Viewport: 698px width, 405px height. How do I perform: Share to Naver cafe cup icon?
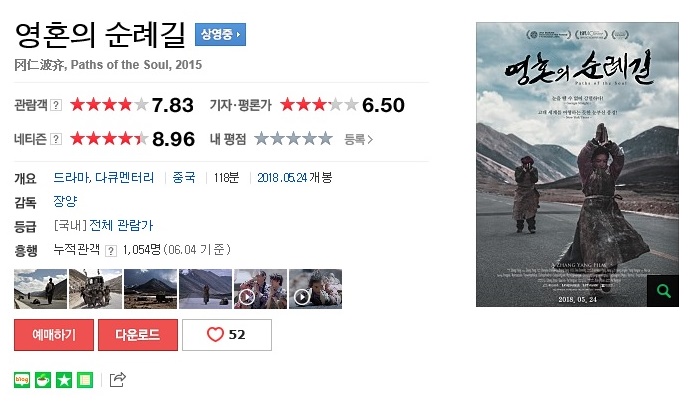(43, 380)
